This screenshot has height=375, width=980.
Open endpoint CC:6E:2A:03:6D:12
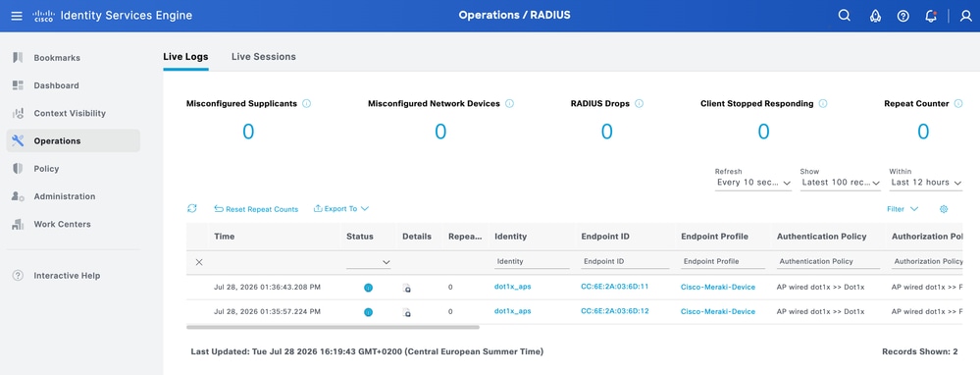[615, 310]
